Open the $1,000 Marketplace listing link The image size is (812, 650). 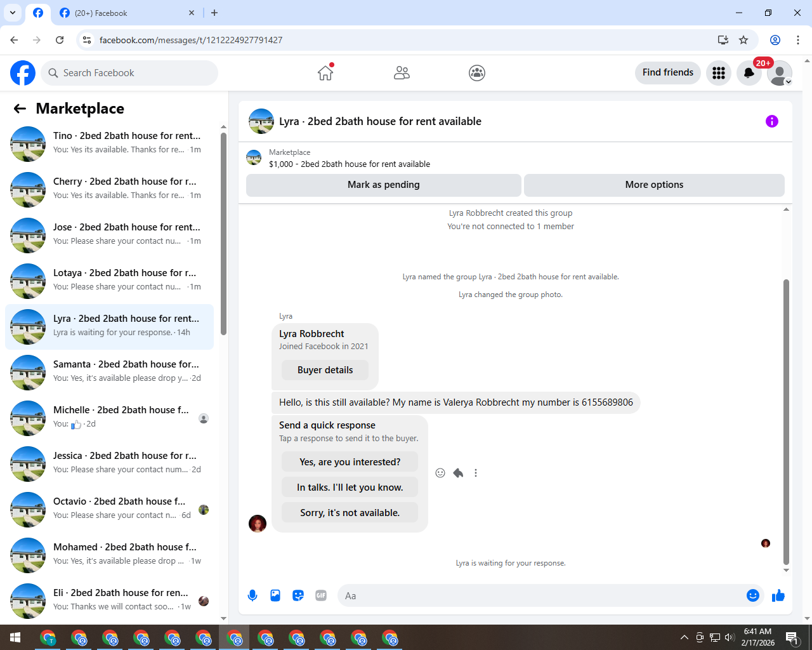point(350,164)
